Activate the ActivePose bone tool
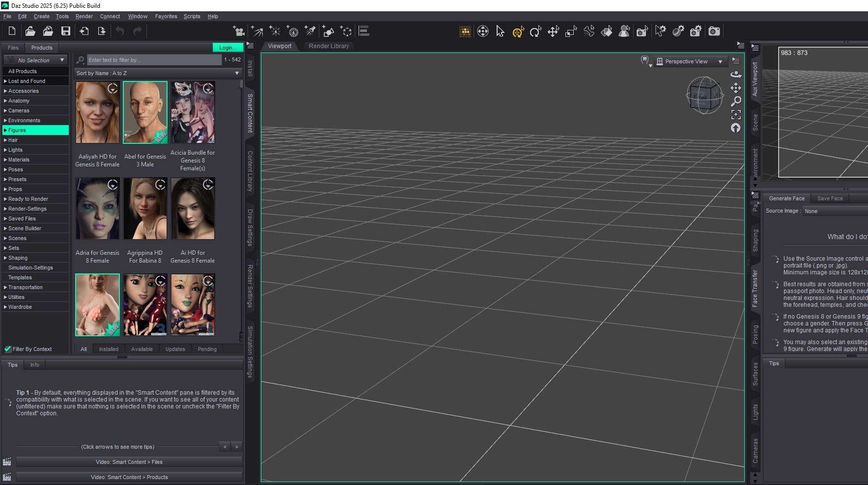868x485 pixels. 589,31
